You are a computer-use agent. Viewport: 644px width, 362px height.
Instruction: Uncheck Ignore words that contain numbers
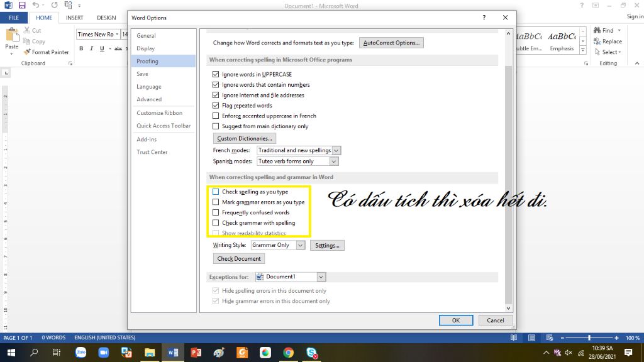[x=216, y=85]
